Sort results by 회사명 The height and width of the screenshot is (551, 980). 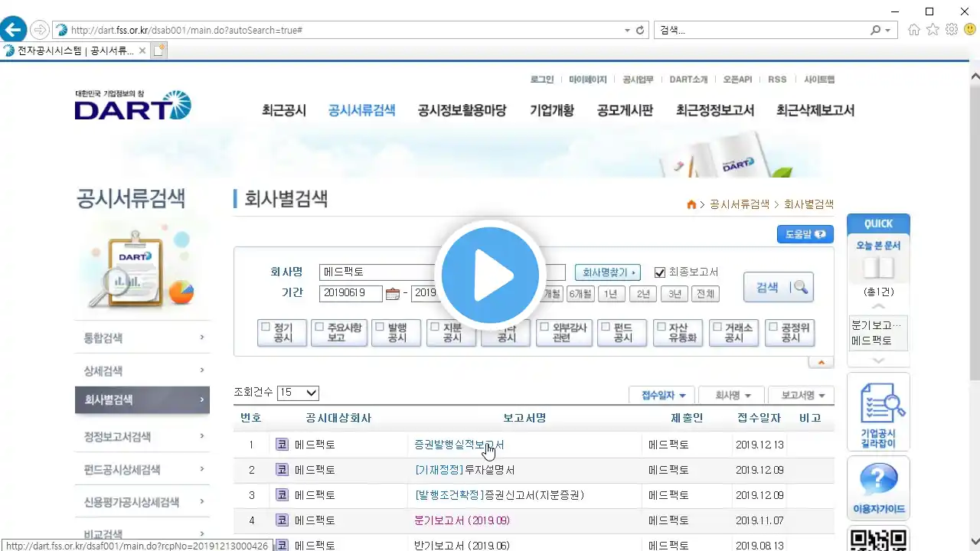coord(733,395)
